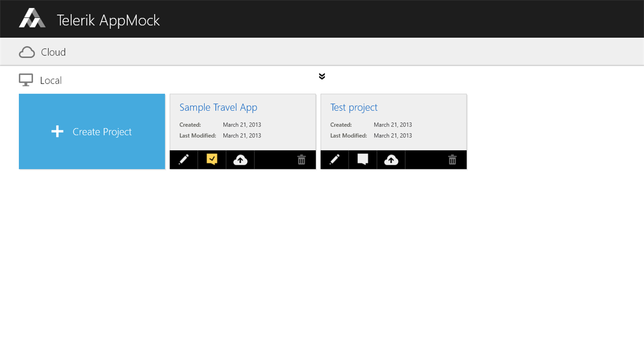Viewport: 644px width, 362px height.
Task: Select the Local section label
Action: [x=51, y=80]
